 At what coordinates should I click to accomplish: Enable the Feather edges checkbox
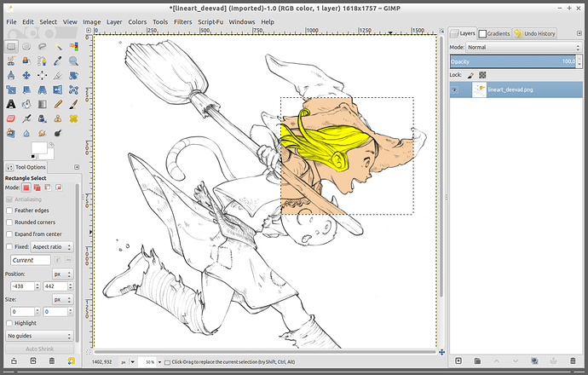(9, 210)
